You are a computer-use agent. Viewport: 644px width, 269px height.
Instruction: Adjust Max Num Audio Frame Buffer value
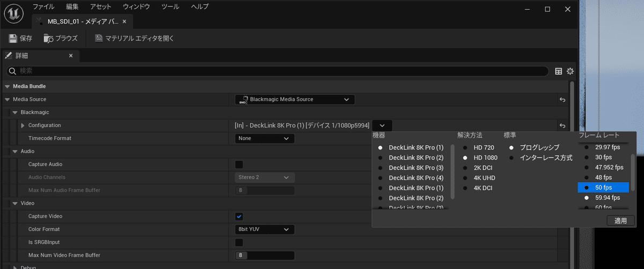[265, 190]
